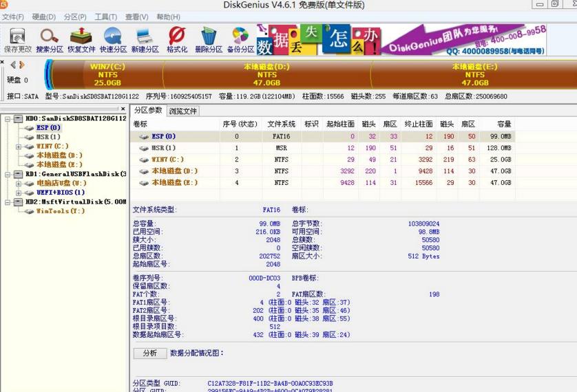Open the 搜索分区 search partition tool
This screenshot has height=392, width=577.
[50, 40]
